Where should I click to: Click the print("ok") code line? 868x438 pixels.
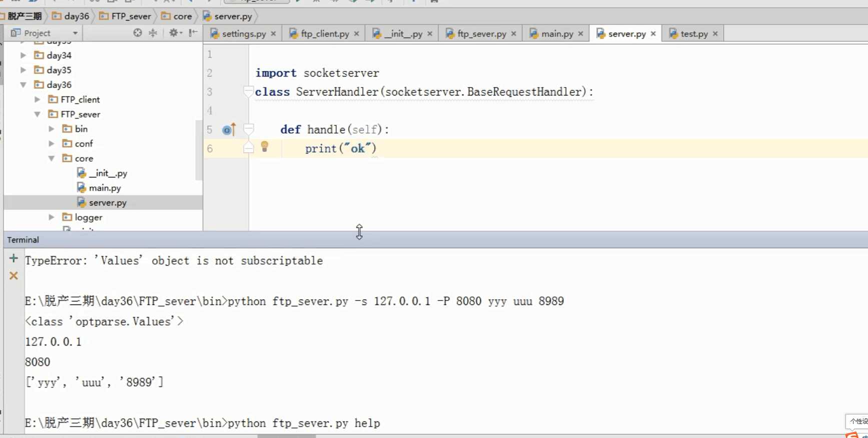341,148
